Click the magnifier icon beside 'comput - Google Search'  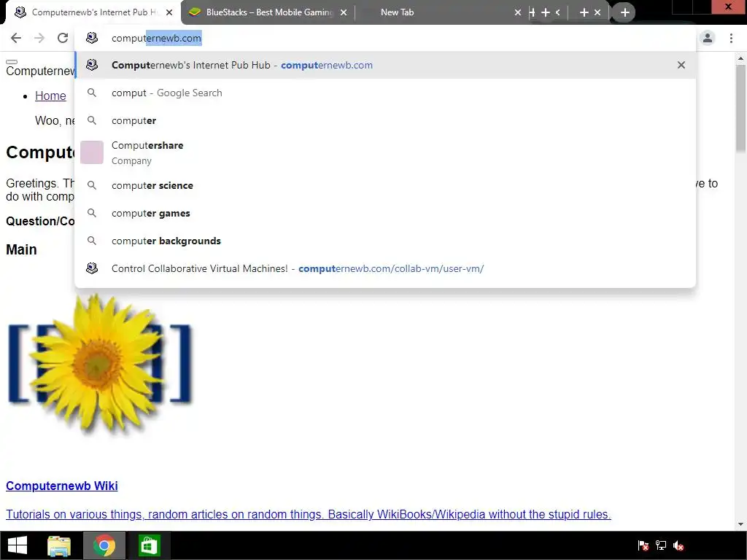coord(92,93)
